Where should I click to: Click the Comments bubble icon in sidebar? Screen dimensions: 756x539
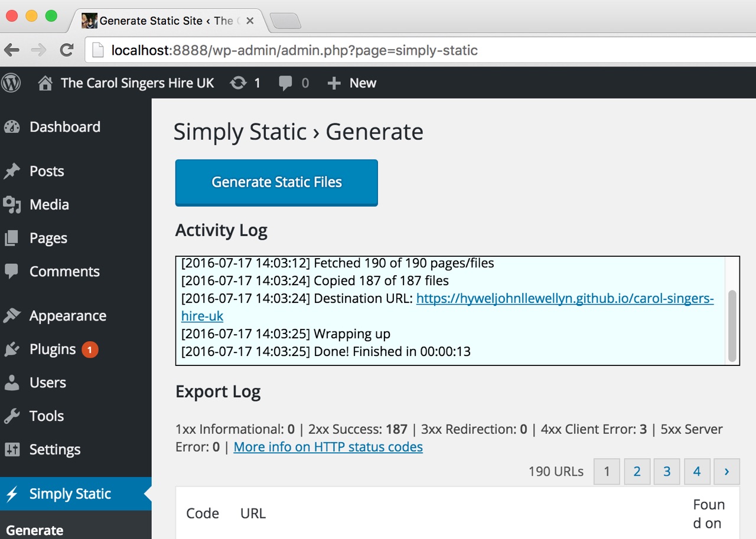click(12, 272)
